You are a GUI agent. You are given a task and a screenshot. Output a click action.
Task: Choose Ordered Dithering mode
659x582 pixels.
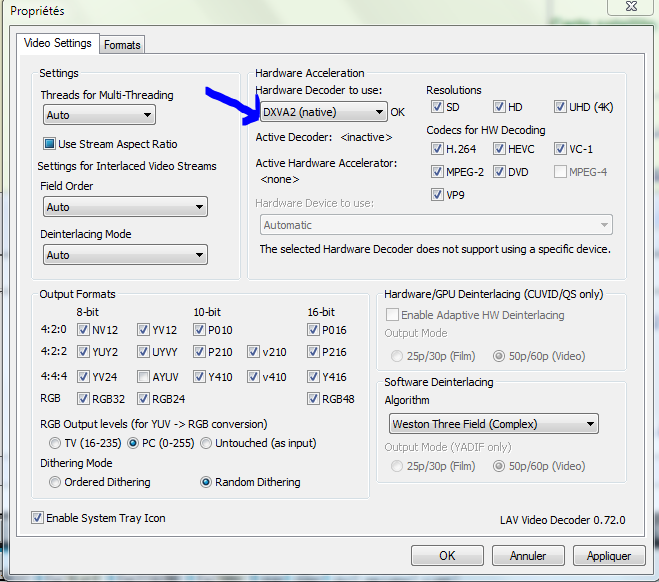pyautogui.click(x=55, y=482)
